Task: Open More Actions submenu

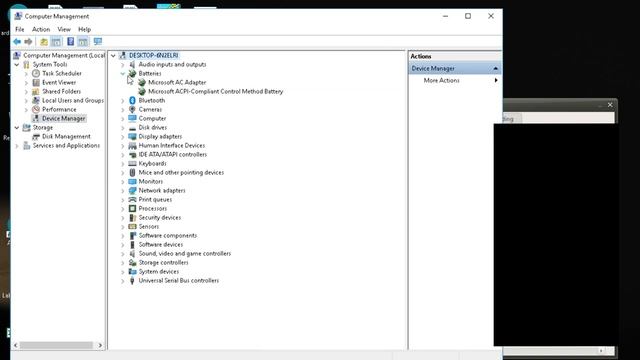Action: (x=455, y=80)
